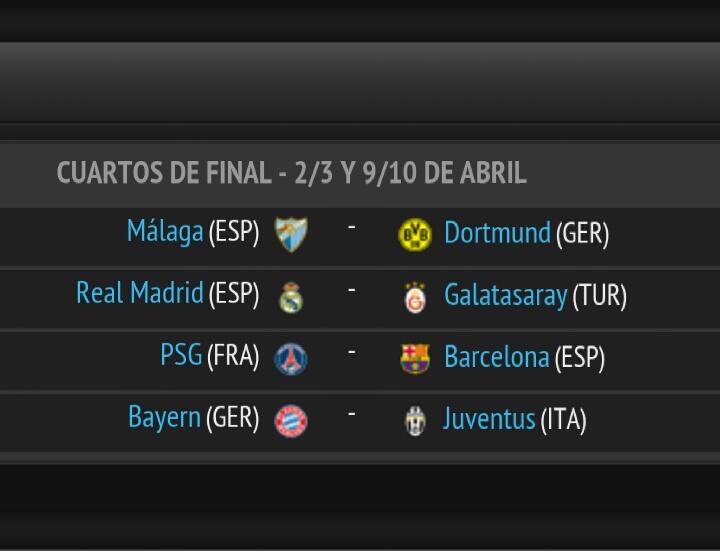
Task: Click the Bayern Munich crest icon
Action: click(291, 421)
